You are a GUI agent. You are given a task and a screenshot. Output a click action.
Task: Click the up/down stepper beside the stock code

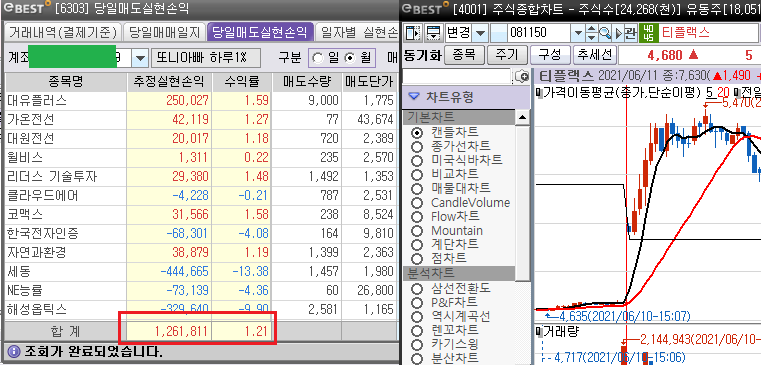click(592, 33)
